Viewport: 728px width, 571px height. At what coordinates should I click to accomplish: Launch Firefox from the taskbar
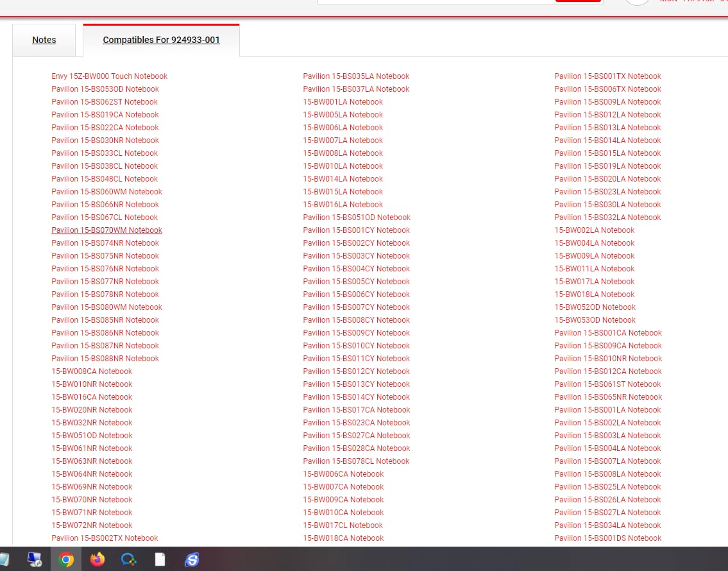coord(97,559)
